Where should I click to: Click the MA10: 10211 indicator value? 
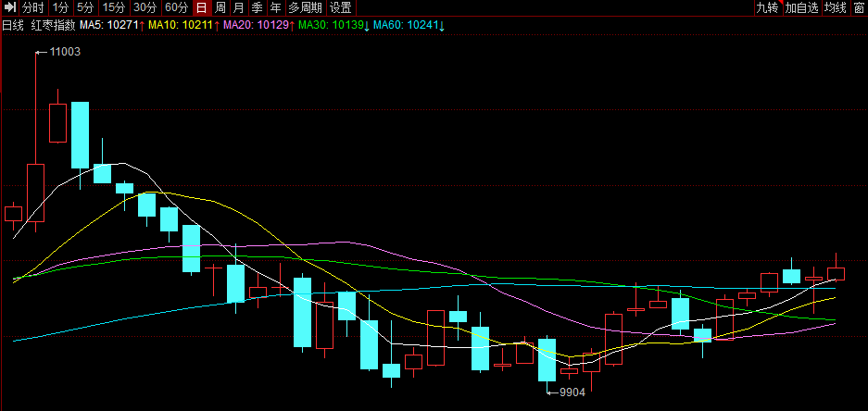coord(184,25)
